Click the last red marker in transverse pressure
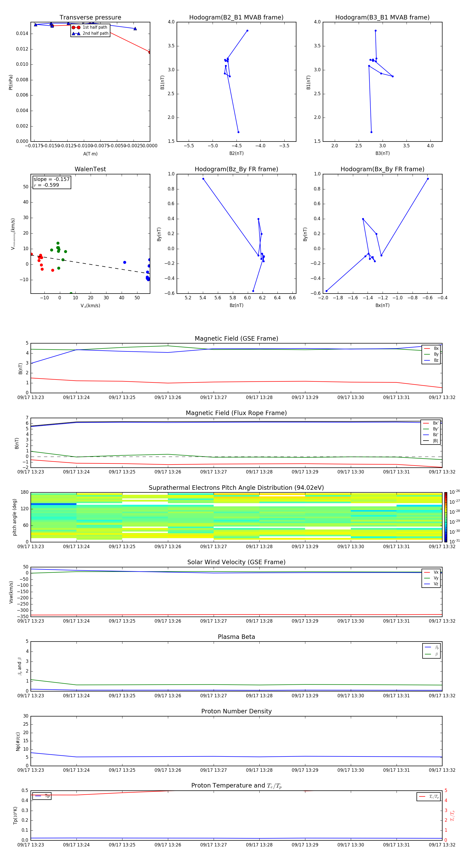473x868 pixels. [x=150, y=52]
